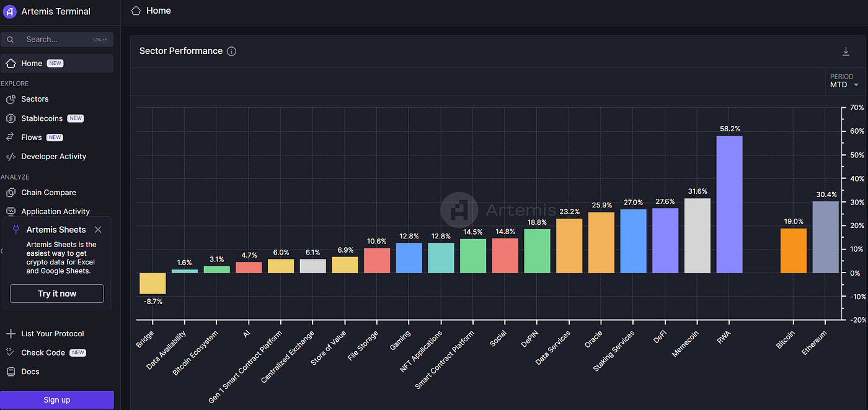
Task: Click the Flows arrows icon
Action: (11, 137)
